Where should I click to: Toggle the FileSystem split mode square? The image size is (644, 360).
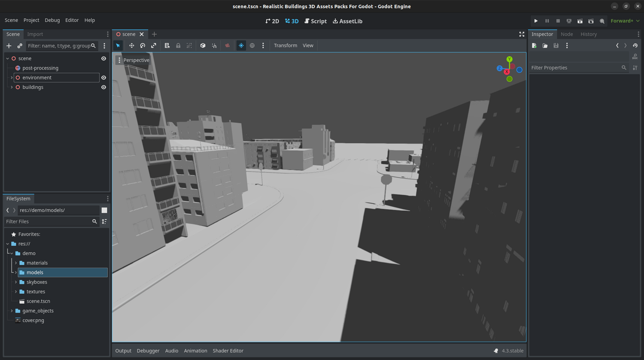pos(104,210)
